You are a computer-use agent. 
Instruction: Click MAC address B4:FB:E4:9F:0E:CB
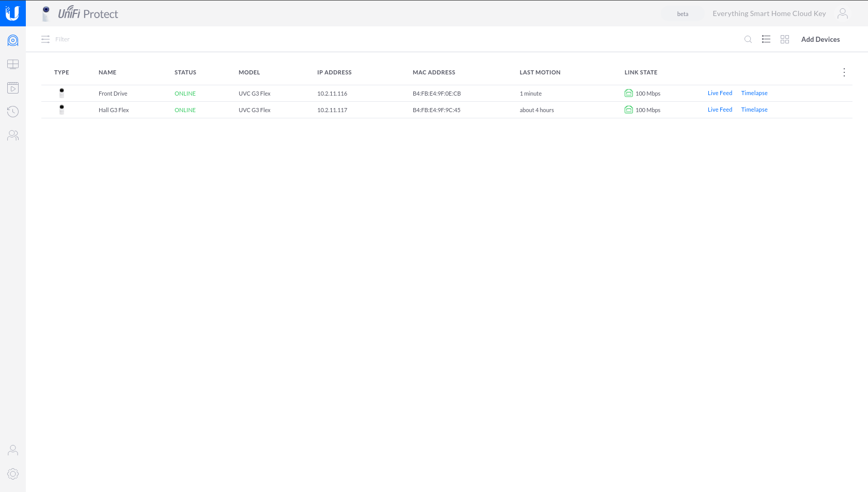click(x=437, y=94)
